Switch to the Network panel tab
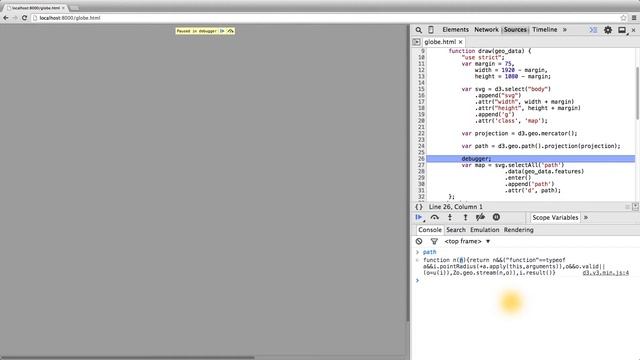 486,30
